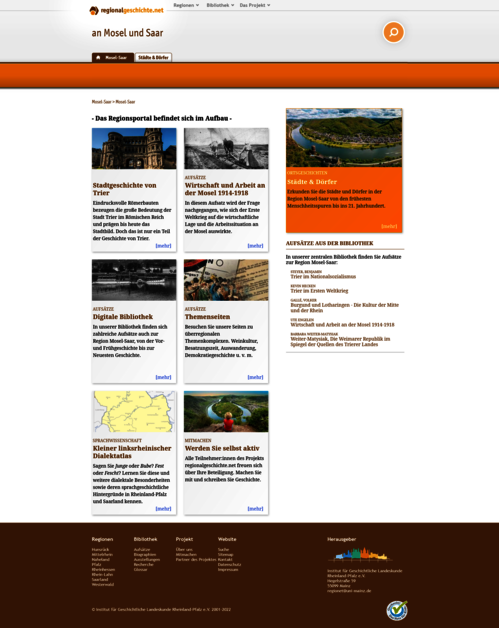
Task: Open mehr link under Stadtgeschichte von Trier
Action: click(x=163, y=246)
